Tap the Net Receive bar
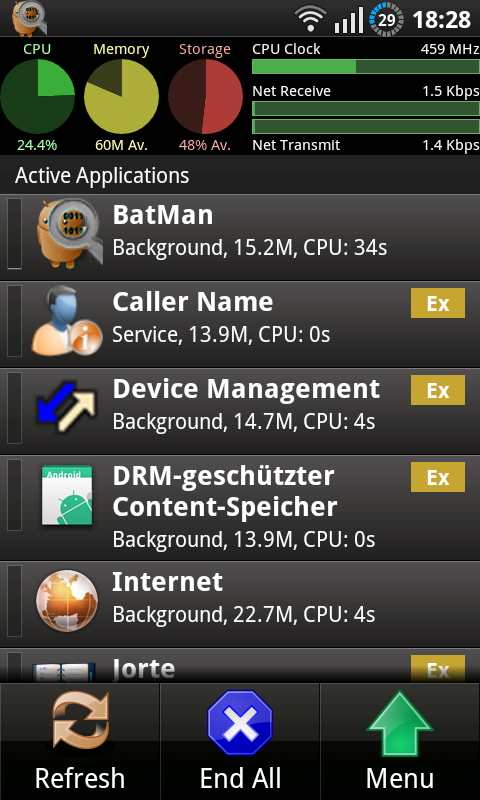The height and width of the screenshot is (800, 480). tap(366, 108)
